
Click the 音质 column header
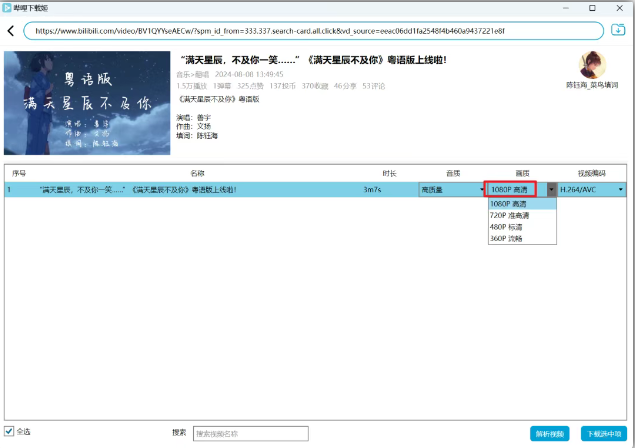point(453,173)
